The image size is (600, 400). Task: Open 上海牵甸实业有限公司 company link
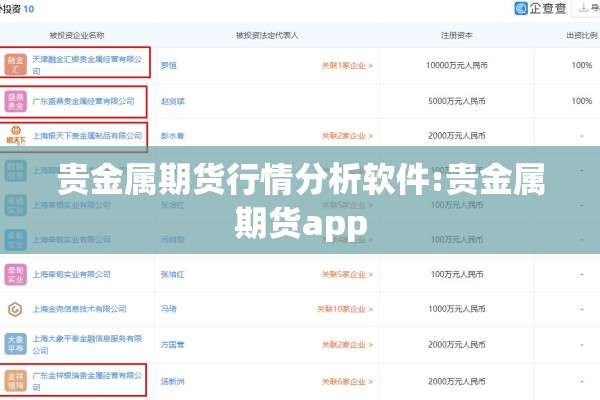[72, 274]
